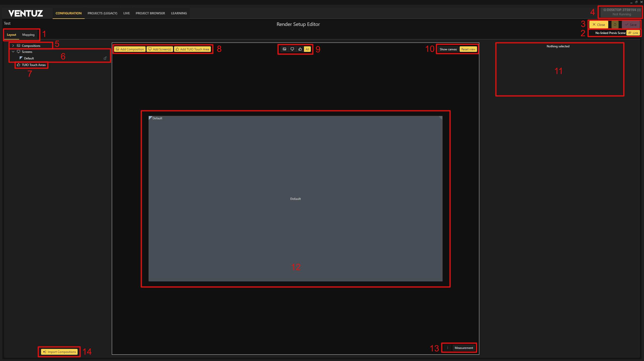The image size is (644, 361).
Task: Click Add Composition button
Action: click(x=130, y=49)
